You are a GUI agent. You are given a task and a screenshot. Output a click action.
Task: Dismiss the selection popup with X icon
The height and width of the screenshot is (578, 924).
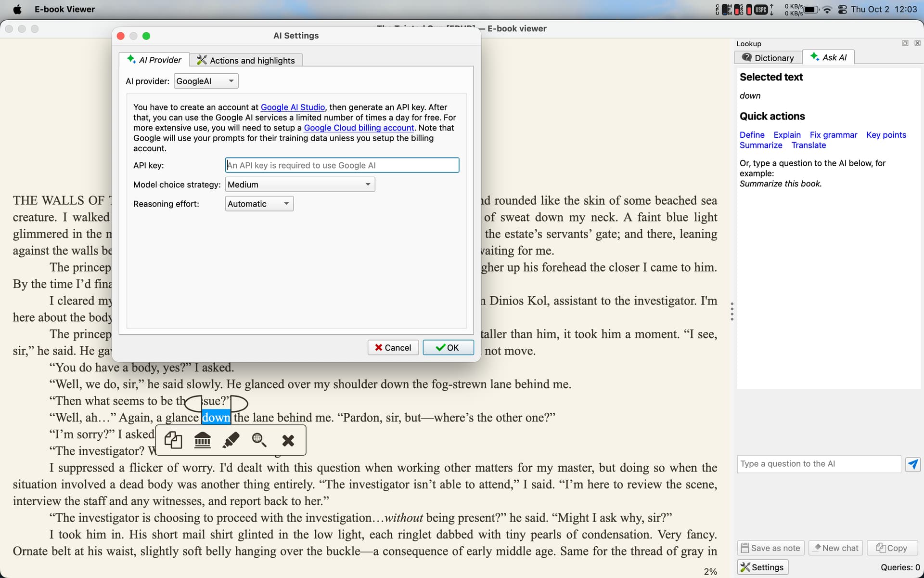click(288, 440)
